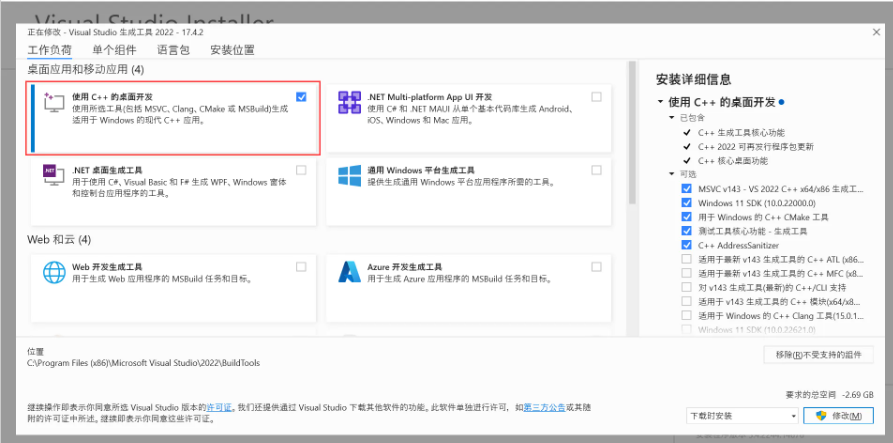
Task: Click C++ 2022 可再发行程序包更新 item
Action: click(756, 147)
